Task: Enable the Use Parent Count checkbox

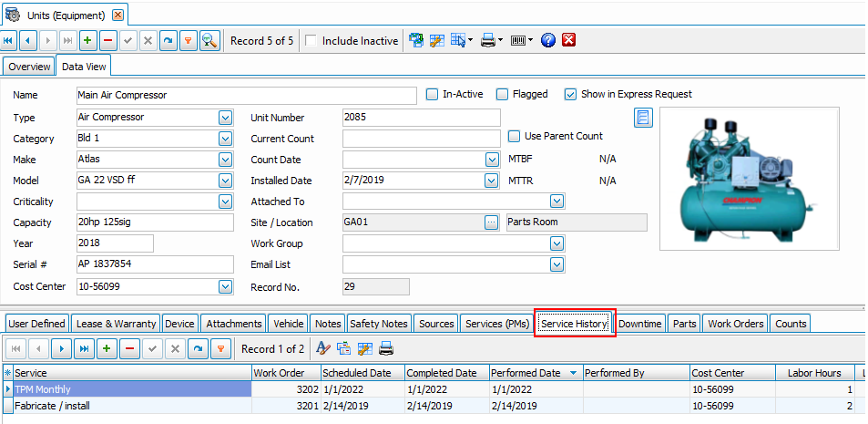Action: point(514,136)
